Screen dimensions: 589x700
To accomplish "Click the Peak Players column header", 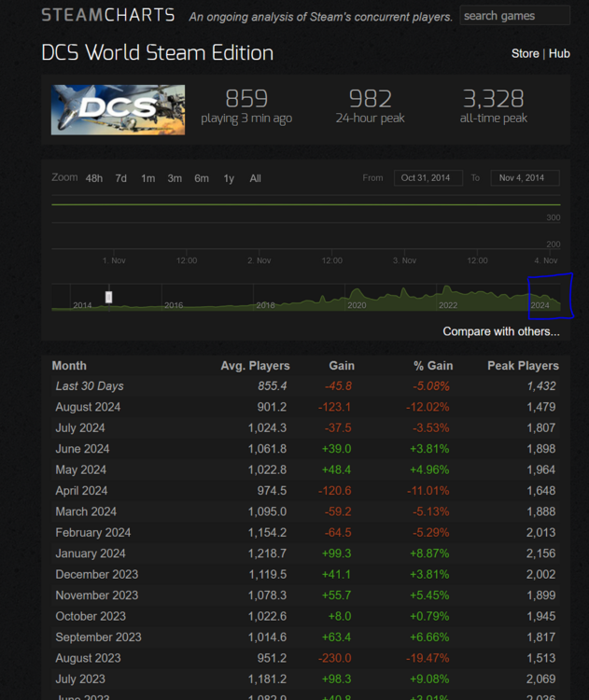I will point(523,366).
